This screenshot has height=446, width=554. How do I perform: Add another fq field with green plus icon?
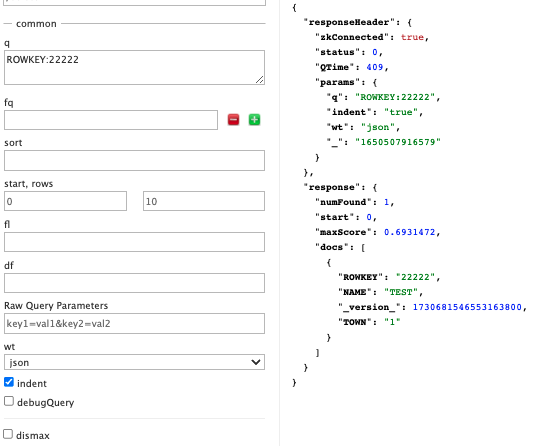[254, 120]
